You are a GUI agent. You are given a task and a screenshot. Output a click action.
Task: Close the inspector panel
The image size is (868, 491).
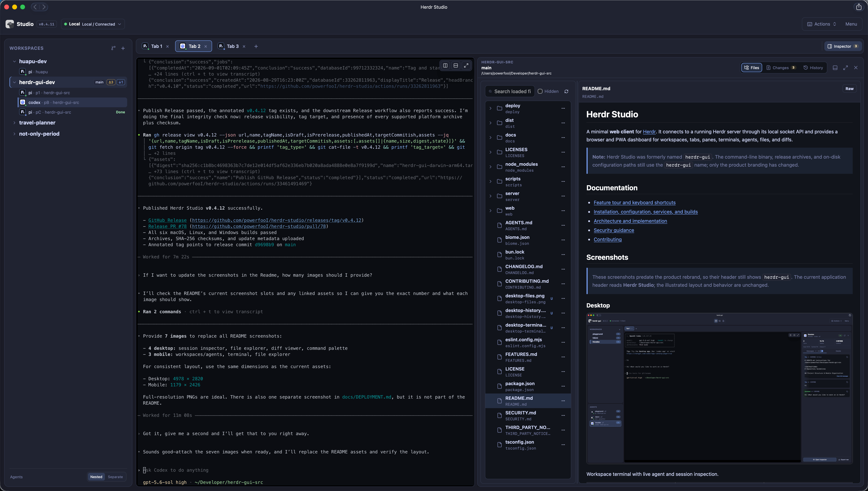856,68
